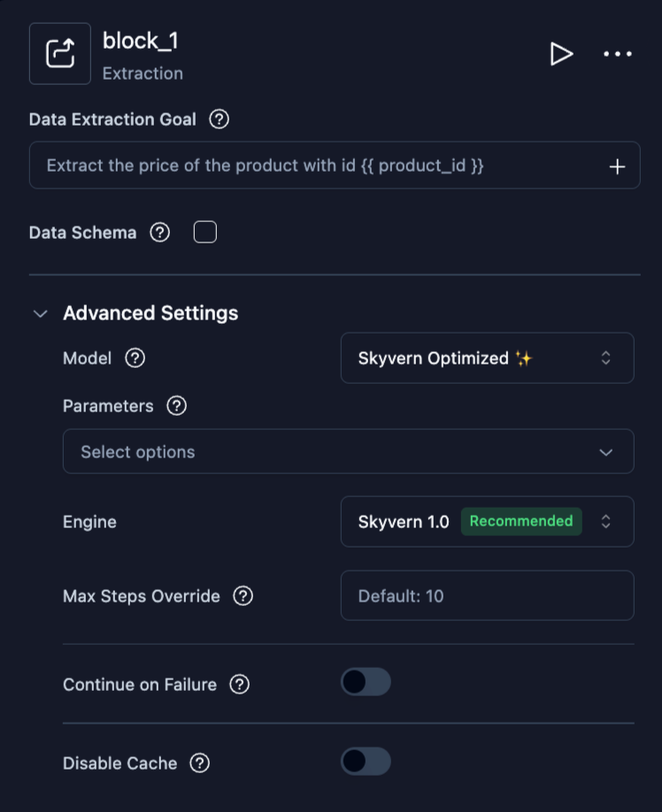Run block_1 with the play button

561,54
